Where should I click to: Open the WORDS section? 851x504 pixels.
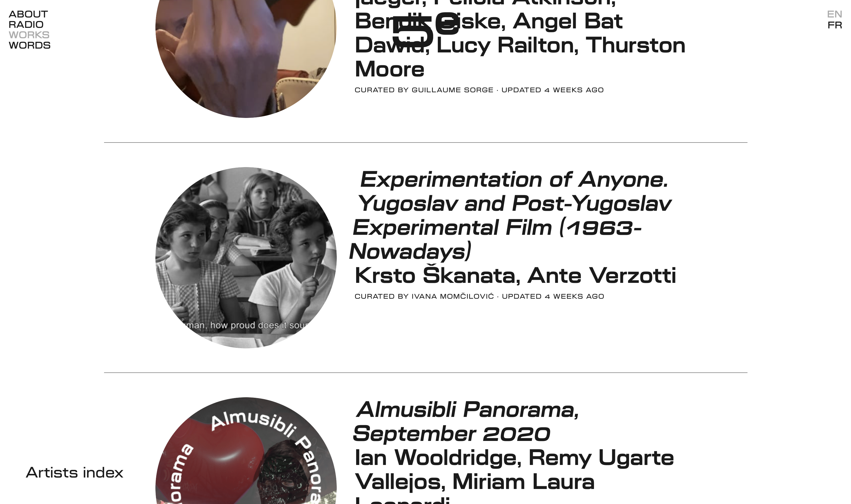pyautogui.click(x=29, y=45)
